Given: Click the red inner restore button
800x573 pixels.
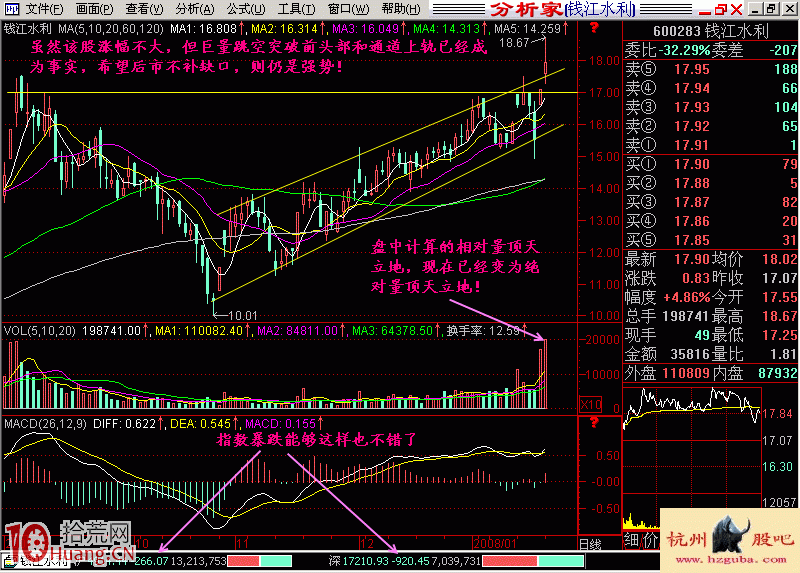Looking at the screenshot, I should click(720, 9).
